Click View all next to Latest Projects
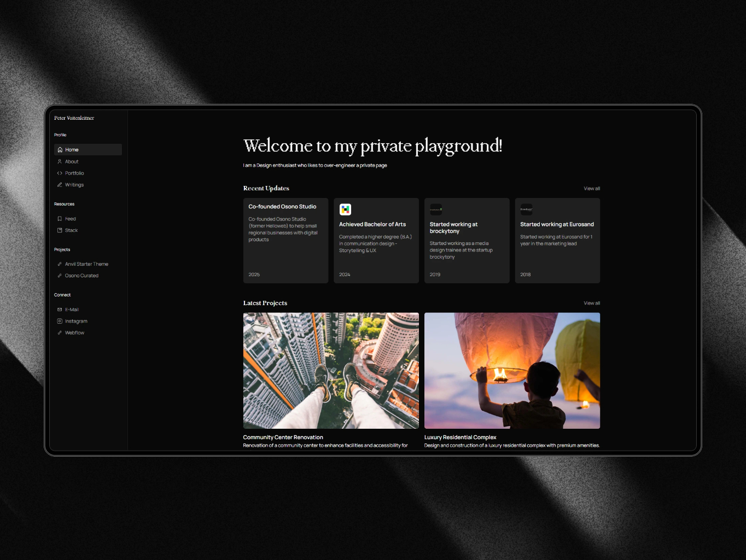746x560 pixels. [591, 303]
